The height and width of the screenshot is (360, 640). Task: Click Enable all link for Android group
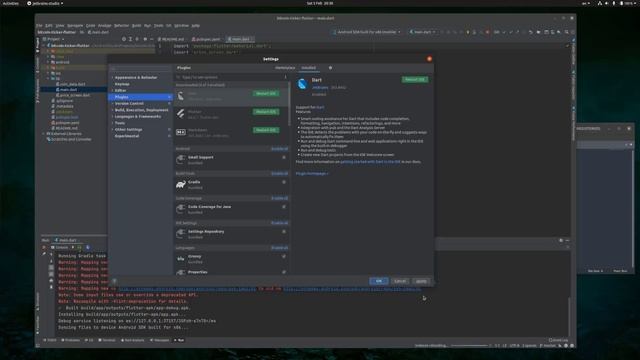tap(280, 149)
